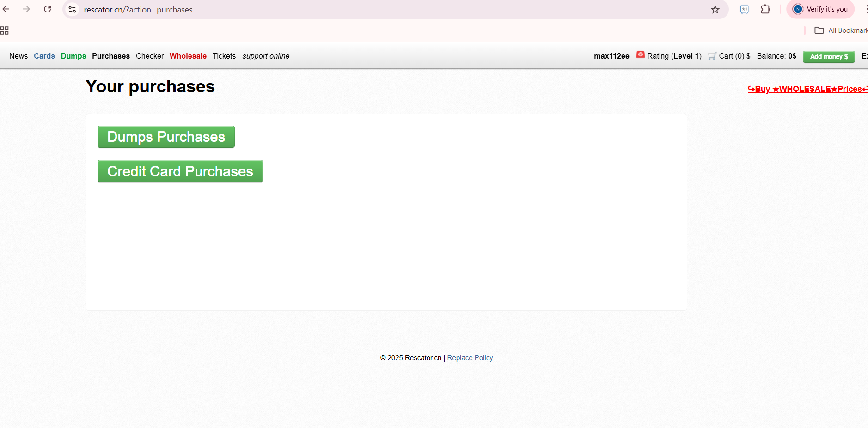Click the username max112ee
The height and width of the screenshot is (428, 868).
point(611,56)
